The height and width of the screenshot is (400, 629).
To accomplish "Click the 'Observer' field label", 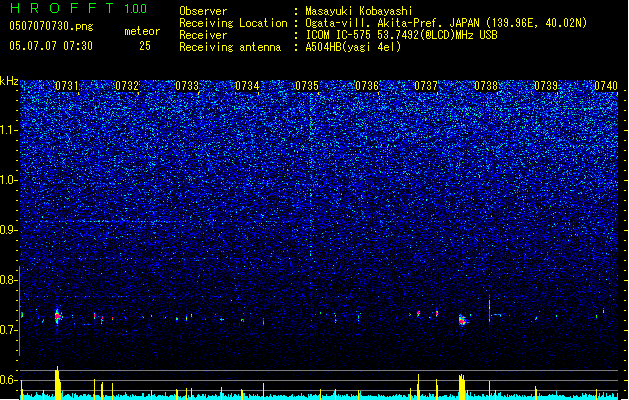I will 203,11.
